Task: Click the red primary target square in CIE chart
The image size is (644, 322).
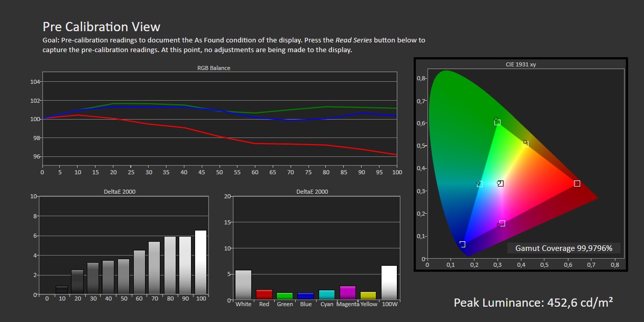Action: point(577,183)
